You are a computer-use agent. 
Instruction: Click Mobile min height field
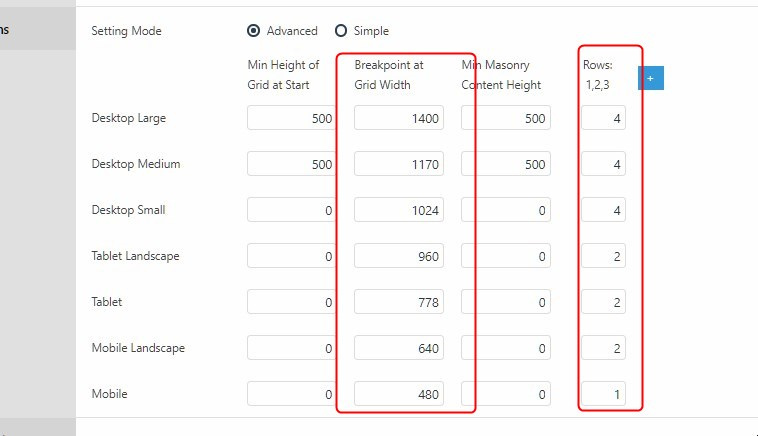(x=292, y=394)
